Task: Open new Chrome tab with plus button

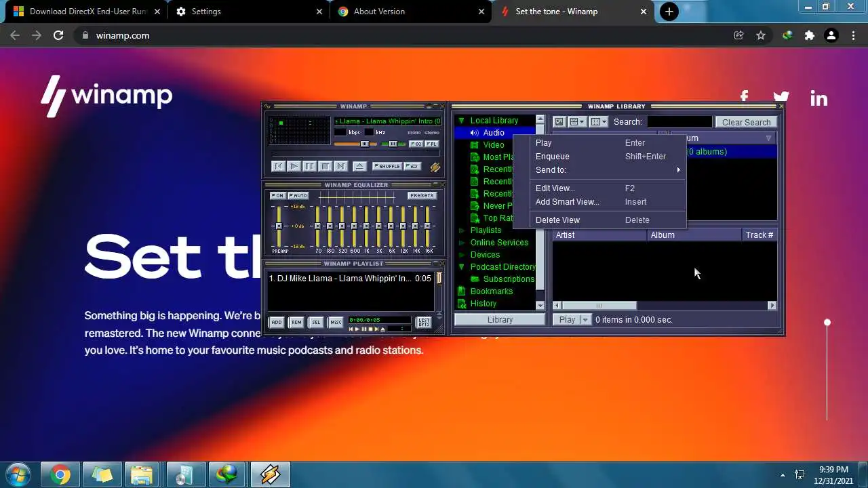Action: tap(669, 12)
